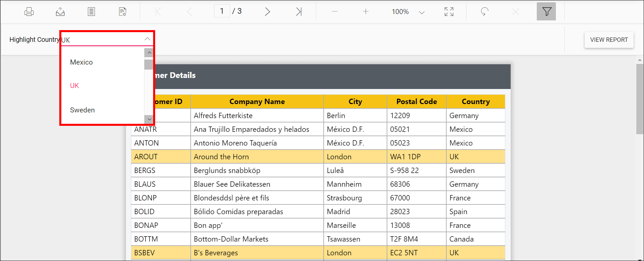Click the Strasbourg city cell
Image resolution: width=644 pixels, height=261 pixels.
[355, 198]
